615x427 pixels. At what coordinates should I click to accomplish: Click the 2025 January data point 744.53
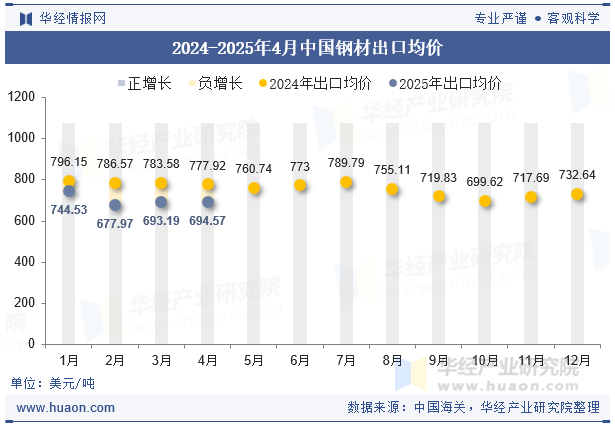click(x=69, y=191)
